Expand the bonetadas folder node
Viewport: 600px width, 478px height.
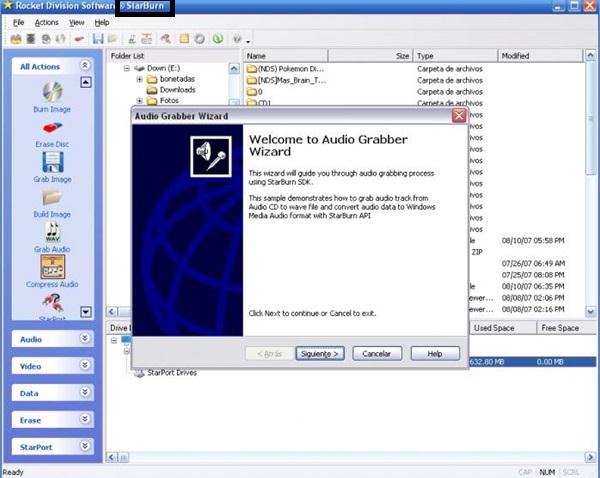140,79
